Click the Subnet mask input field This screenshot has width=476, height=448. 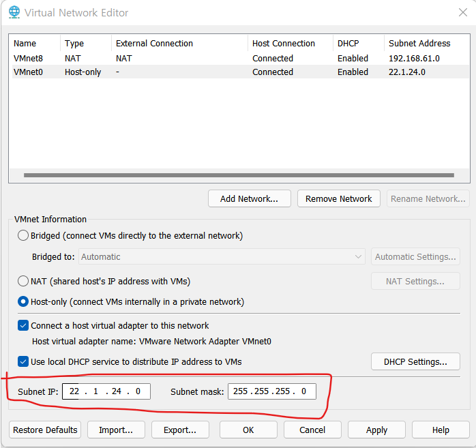(x=272, y=391)
